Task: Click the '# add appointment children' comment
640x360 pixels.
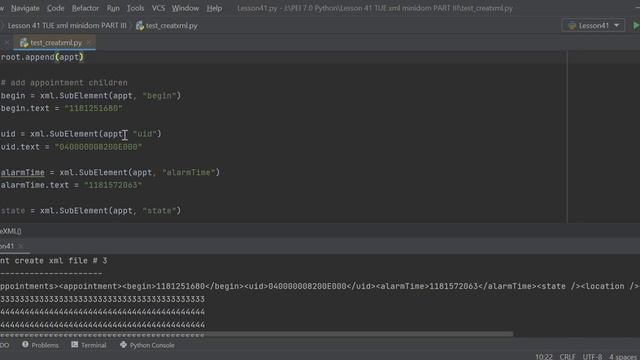Action: pos(64,83)
